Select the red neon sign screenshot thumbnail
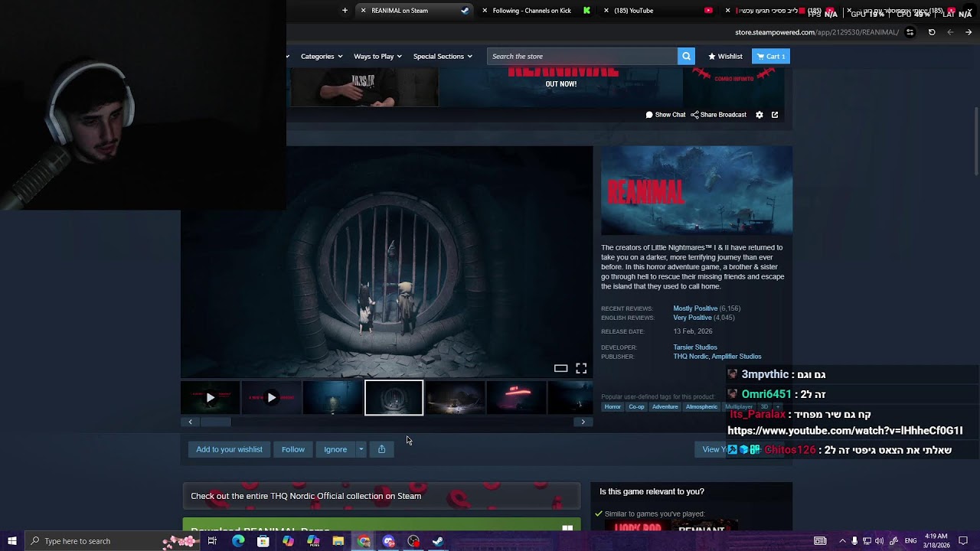 [516, 398]
